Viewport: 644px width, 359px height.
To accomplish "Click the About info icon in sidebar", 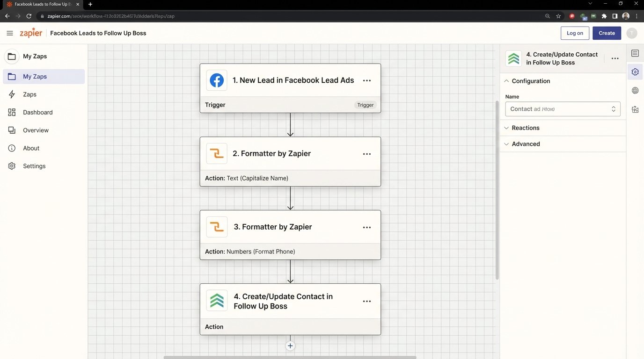I will click(12, 148).
